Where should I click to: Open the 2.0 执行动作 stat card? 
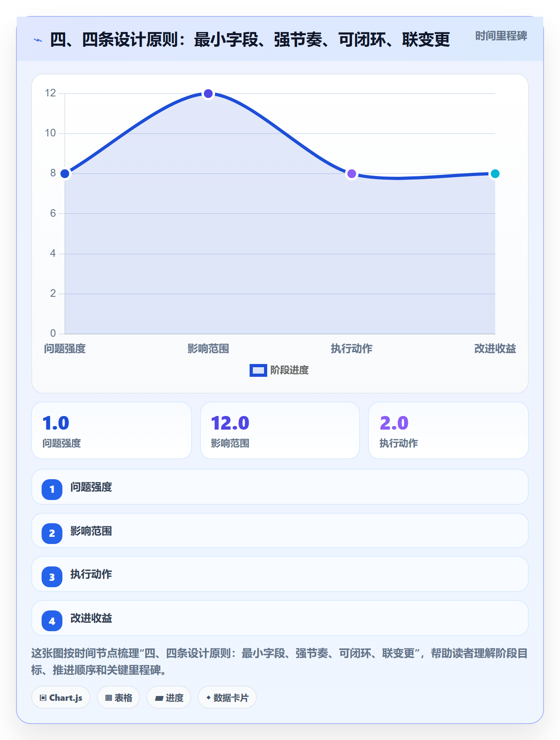448,430
